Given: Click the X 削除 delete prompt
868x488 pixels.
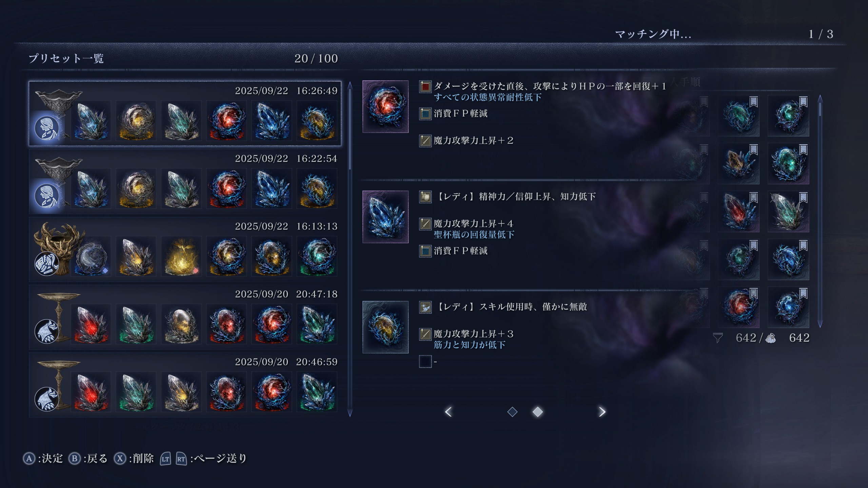Looking at the screenshot, I should (134, 459).
